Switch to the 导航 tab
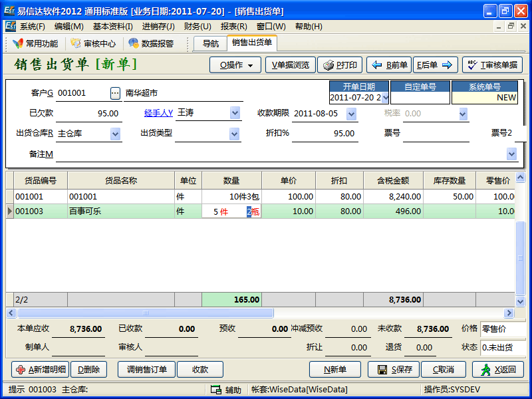532x399 pixels. click(210, 44)
